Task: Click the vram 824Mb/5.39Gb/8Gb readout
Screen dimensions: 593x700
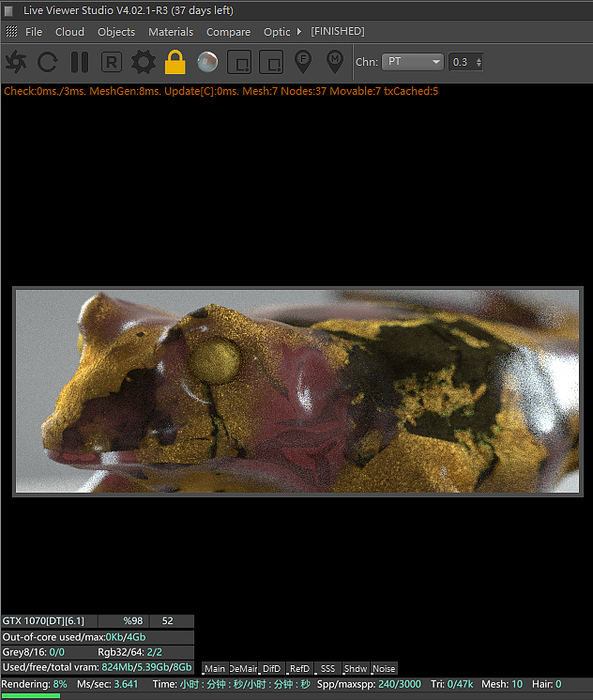Action: 146,667
